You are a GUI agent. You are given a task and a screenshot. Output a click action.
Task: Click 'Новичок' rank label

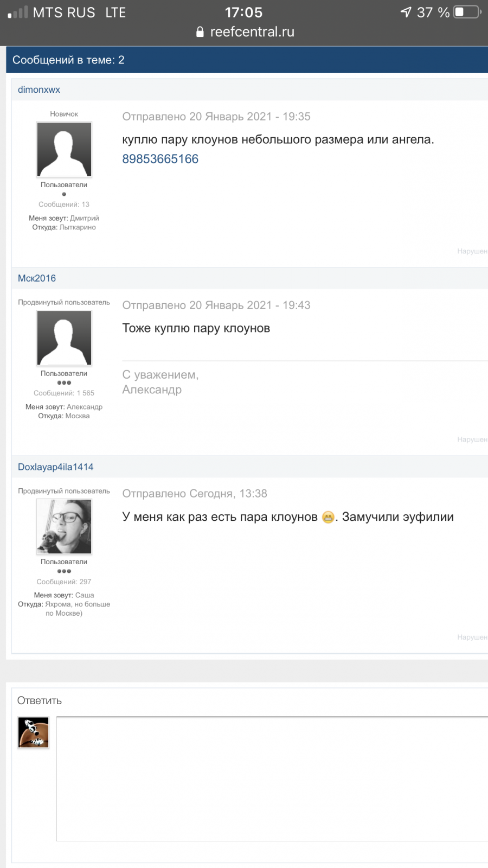pyautogui.click(x=64, y=114)
